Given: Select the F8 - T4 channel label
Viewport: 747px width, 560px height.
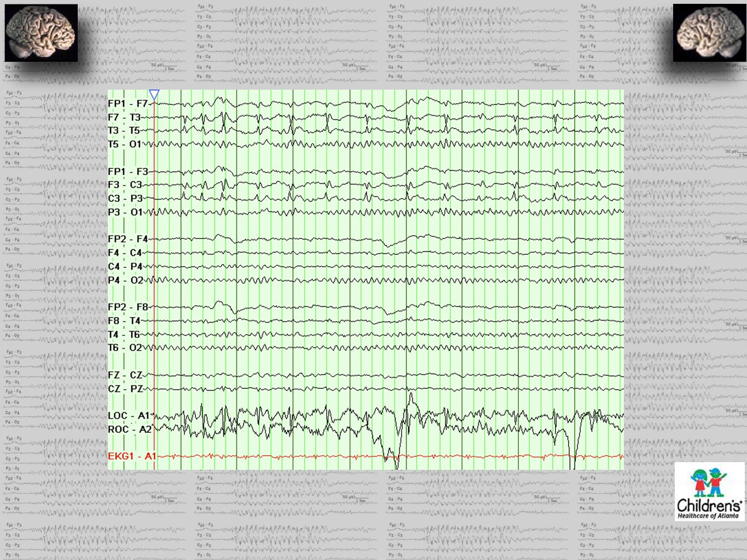Looking at the screenshot, I should [124, 320].
